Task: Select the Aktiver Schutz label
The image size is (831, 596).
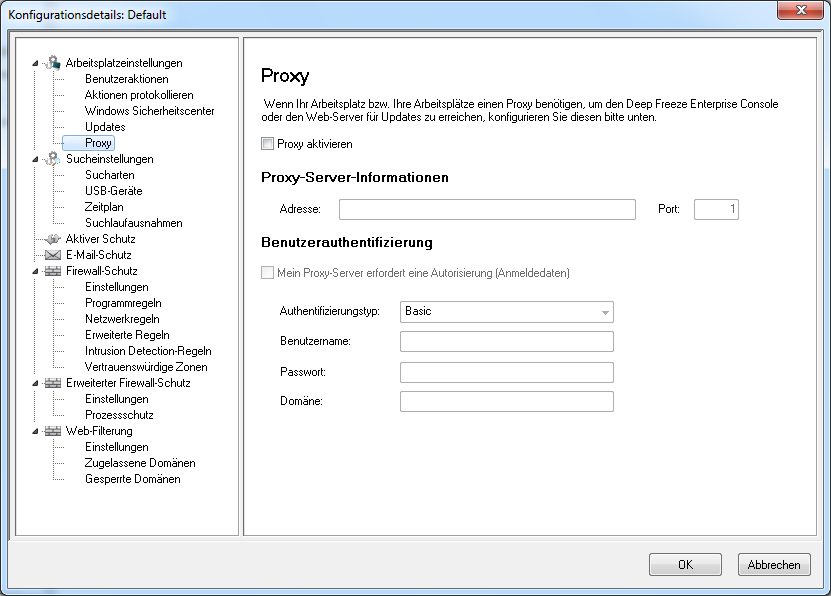Action: pyautogui.click(x=101, y=239)
